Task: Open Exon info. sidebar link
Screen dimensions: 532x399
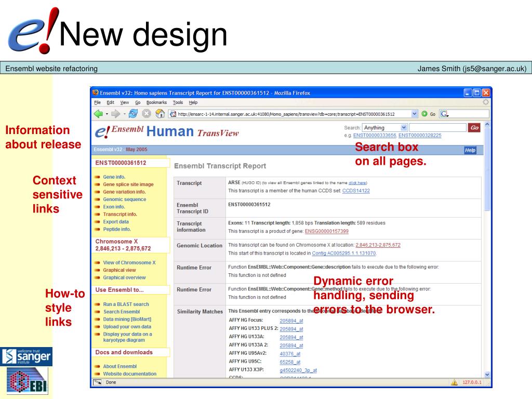Action: [114, 207]
